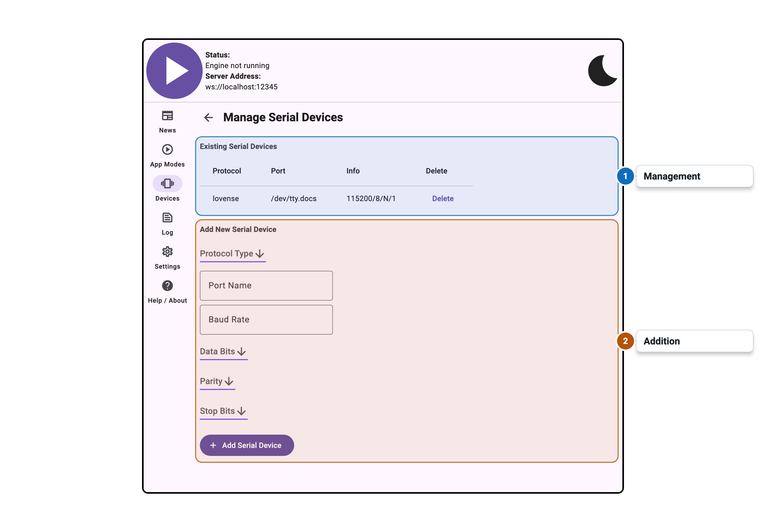This screenshot has width=766, height=532.
Task: Click the 115200/8/N/1 info cell
Action: tap(371, 199)
